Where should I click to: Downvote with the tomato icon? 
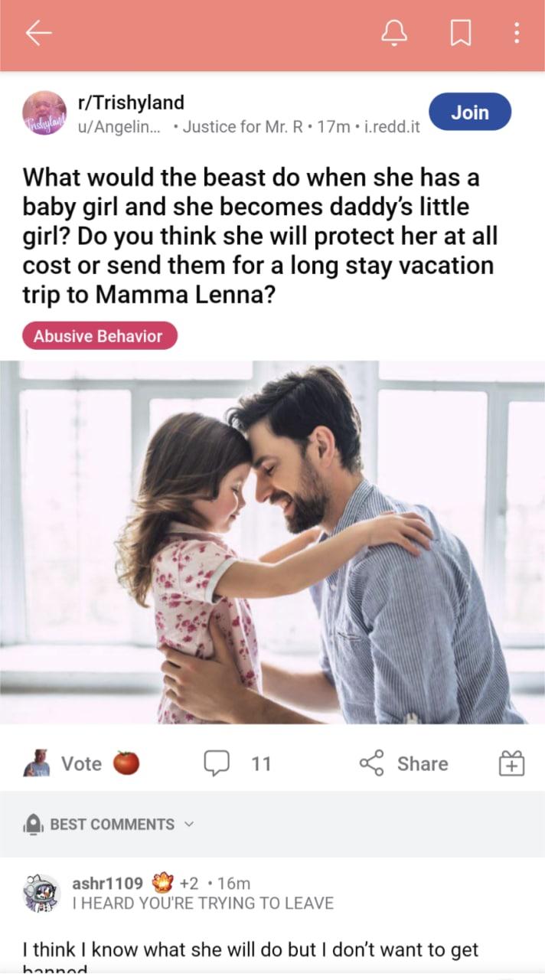click(126, 763)
